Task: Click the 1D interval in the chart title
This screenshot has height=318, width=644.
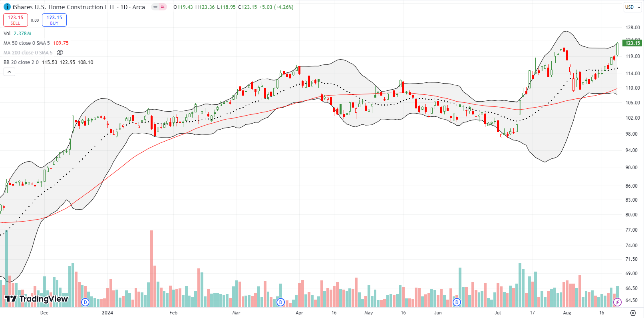Action: (124, 7)
